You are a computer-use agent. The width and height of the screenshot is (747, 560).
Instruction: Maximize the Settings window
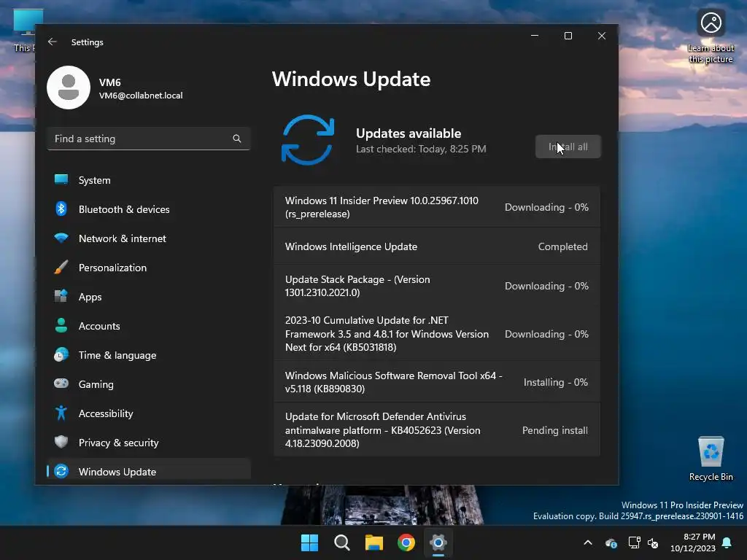[568, 36]
